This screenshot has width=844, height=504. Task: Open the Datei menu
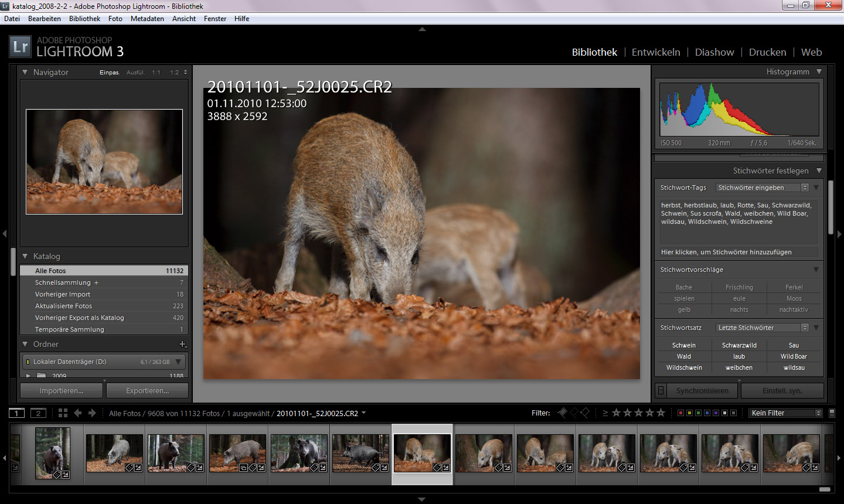tap(12, 19)
